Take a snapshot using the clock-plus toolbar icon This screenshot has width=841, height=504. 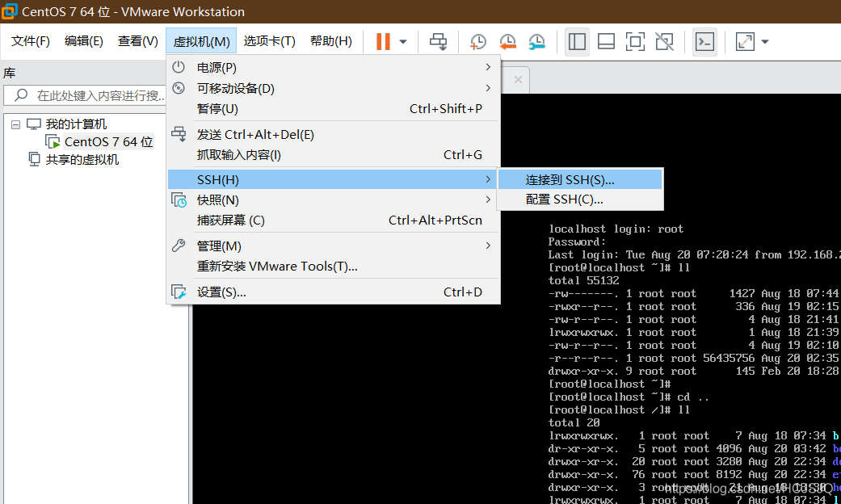[x=477, y=41]
